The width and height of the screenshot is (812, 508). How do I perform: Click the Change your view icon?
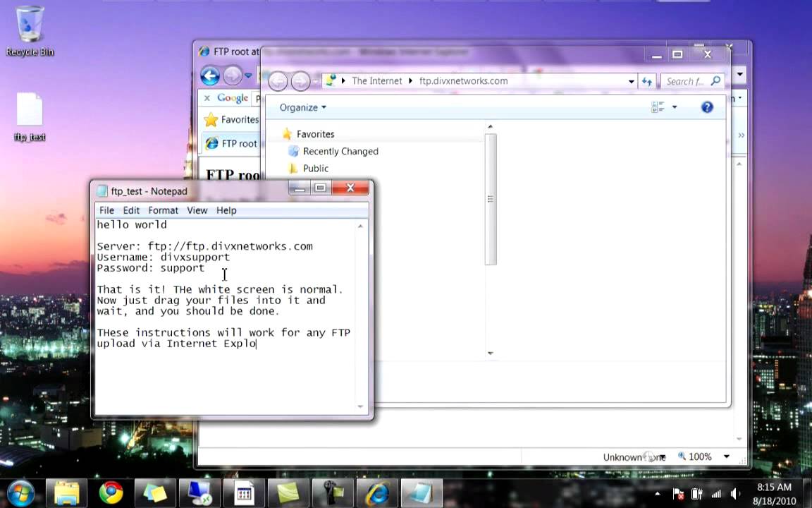[658, 107]
